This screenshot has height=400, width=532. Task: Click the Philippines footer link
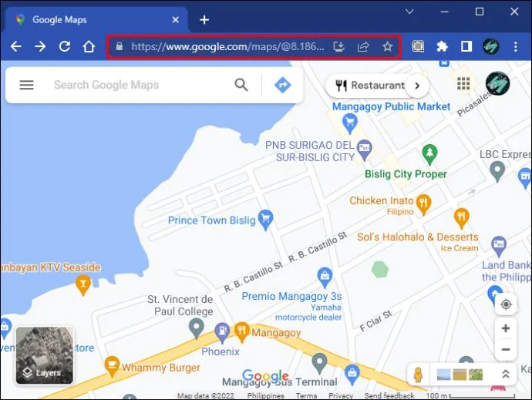pos(266,395)
